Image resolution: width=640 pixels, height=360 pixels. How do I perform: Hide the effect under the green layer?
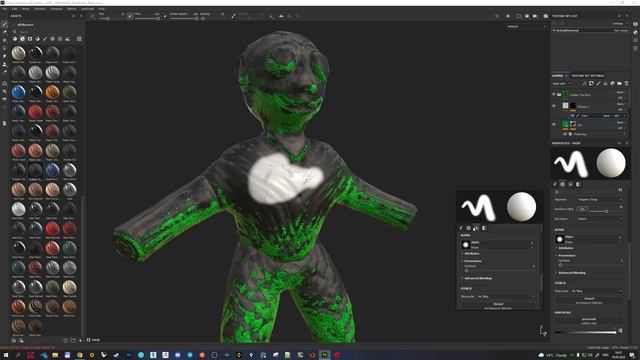565,134
